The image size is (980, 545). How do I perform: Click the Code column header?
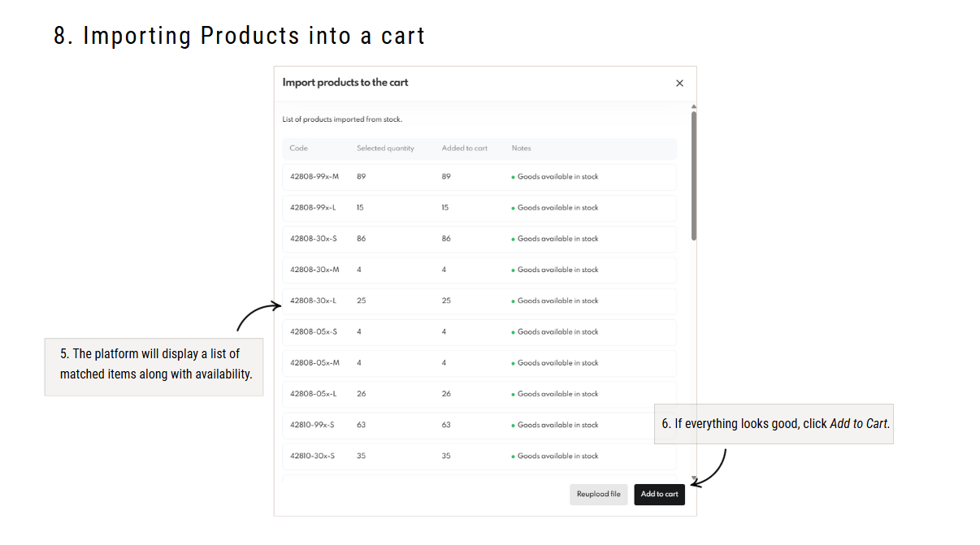coord(299,149)
